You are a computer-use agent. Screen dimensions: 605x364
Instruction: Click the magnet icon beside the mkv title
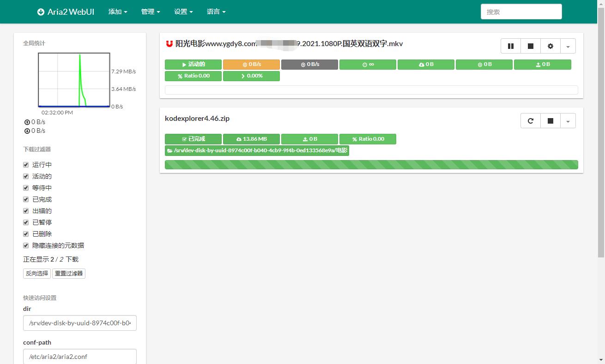click(169, 44)
